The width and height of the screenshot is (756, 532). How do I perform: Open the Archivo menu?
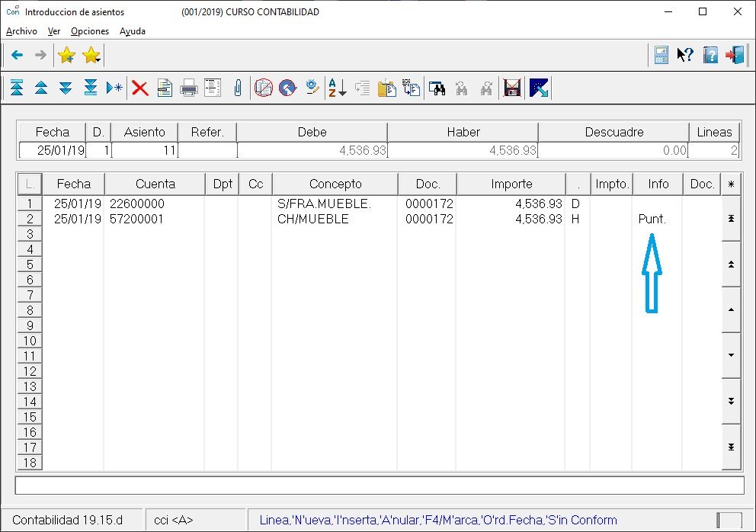[21, 31]
